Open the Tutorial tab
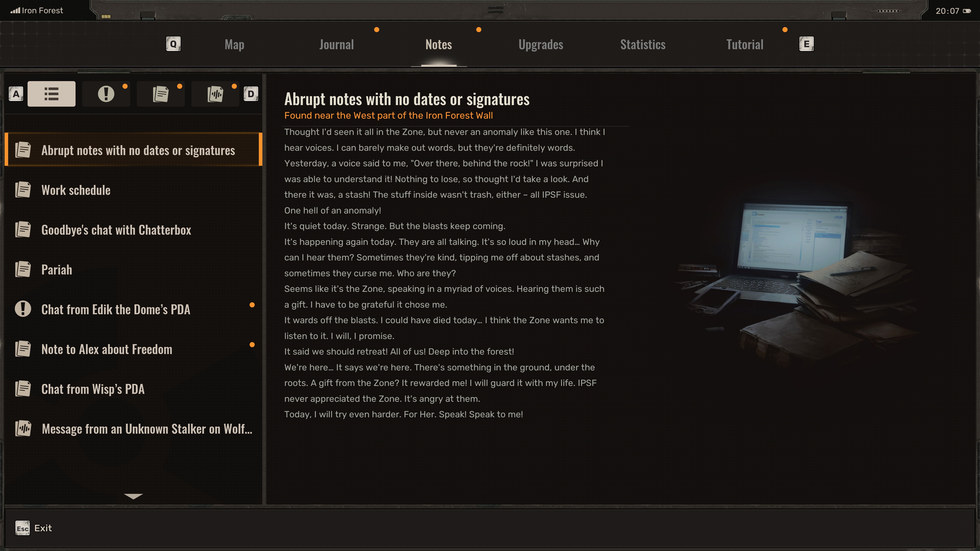 click(745, 44)
